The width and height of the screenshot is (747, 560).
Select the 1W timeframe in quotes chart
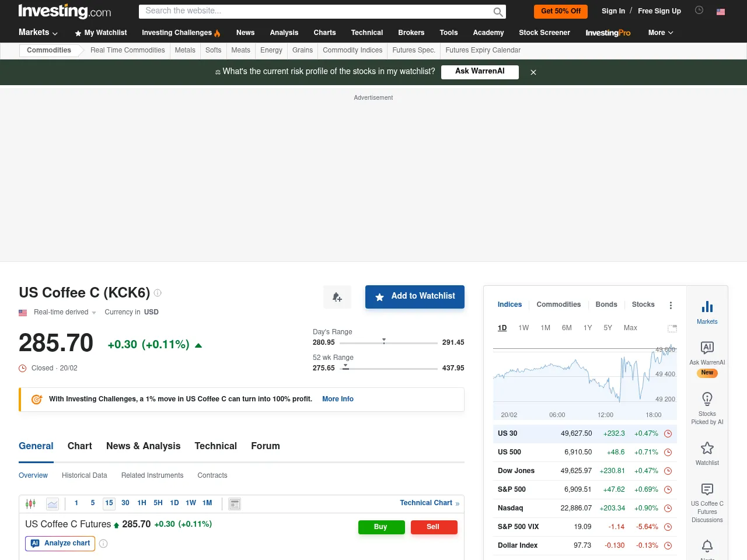(x=523, y=328)
